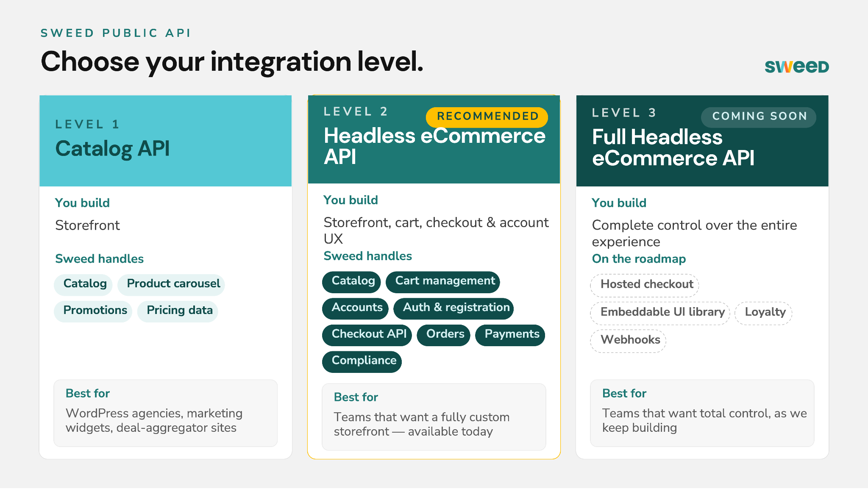
Task: Click 'Teams that want total control' text
Action: 704,421
